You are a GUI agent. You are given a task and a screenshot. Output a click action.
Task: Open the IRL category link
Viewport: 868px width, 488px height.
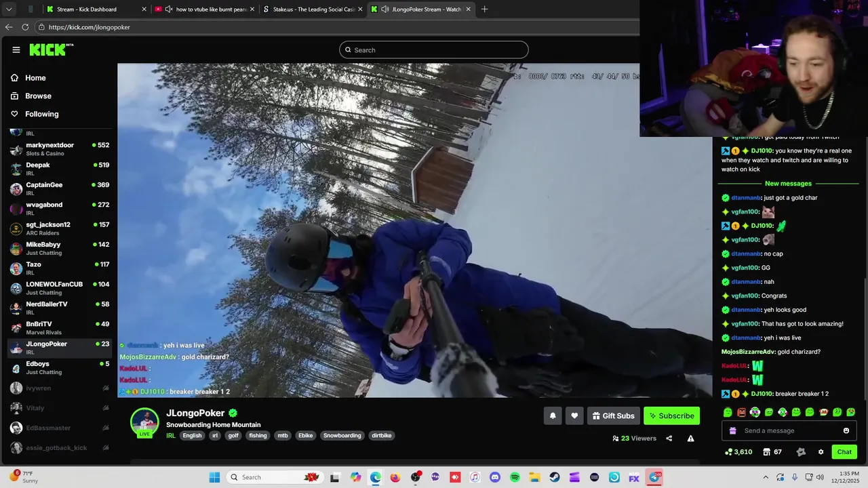(x=171, y=436)
